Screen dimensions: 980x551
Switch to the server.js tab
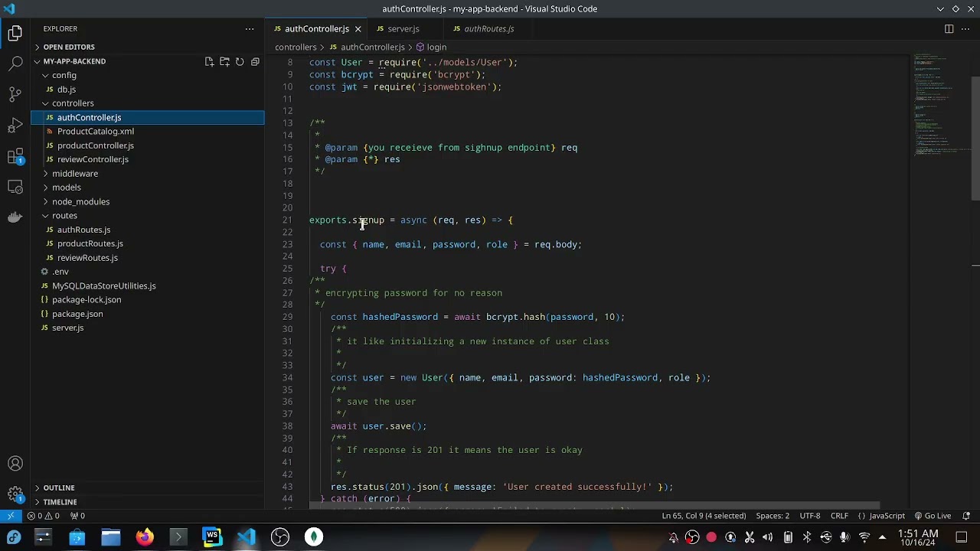click(x=403, y=29)
